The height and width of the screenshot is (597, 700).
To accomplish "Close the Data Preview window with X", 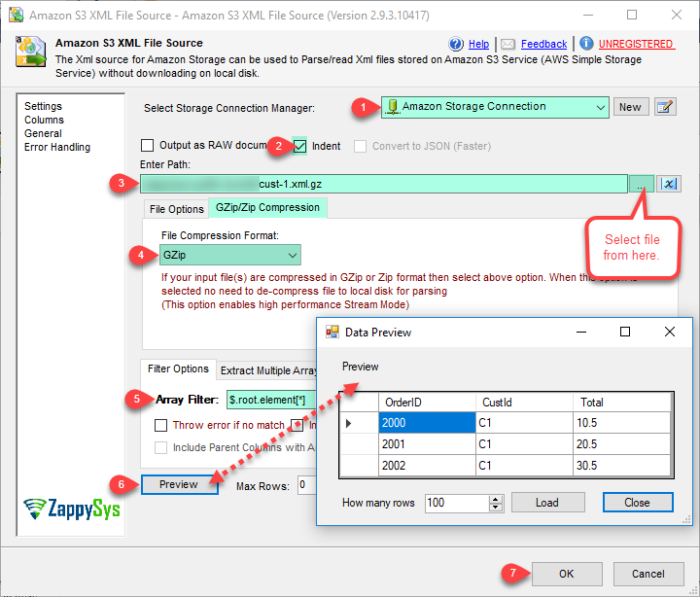I will coord(670,332).
